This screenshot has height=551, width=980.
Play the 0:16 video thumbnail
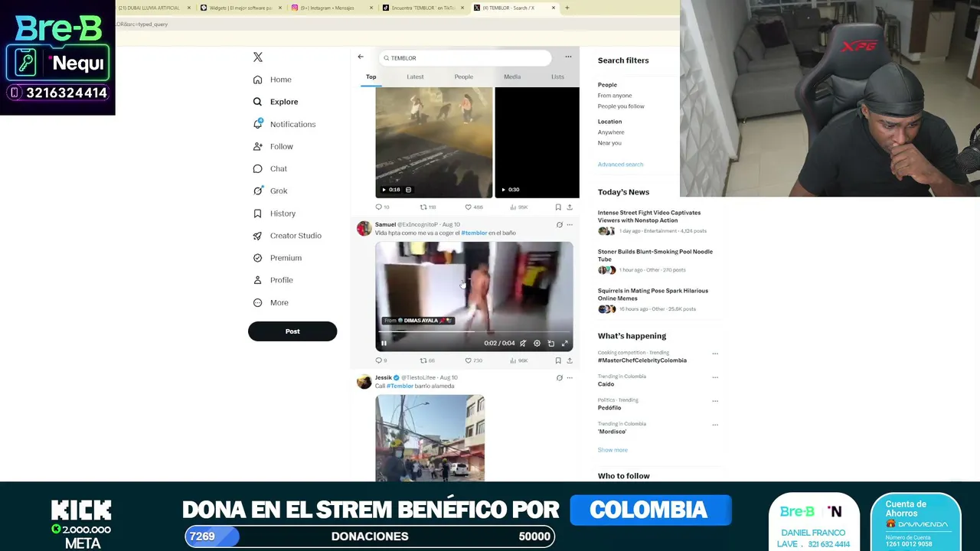tap(434, 142)
